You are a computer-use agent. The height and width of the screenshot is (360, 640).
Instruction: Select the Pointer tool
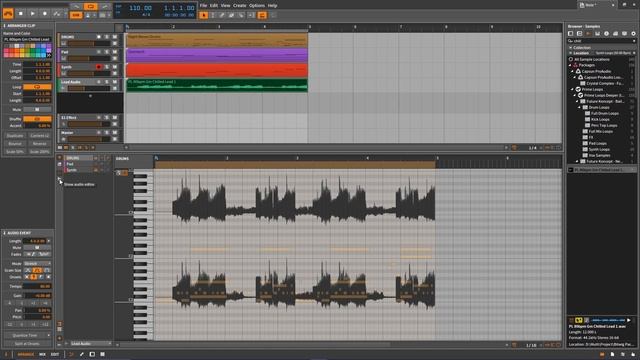pos(203,15)
